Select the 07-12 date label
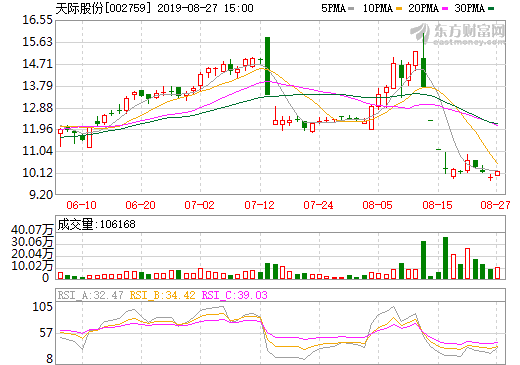 [259, 205]
